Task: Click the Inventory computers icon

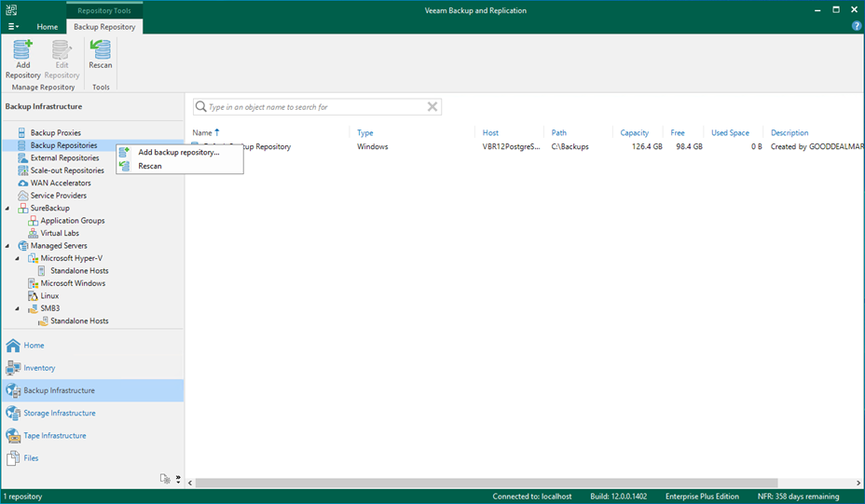Action: pyautogui.click(x=13, y=368)
